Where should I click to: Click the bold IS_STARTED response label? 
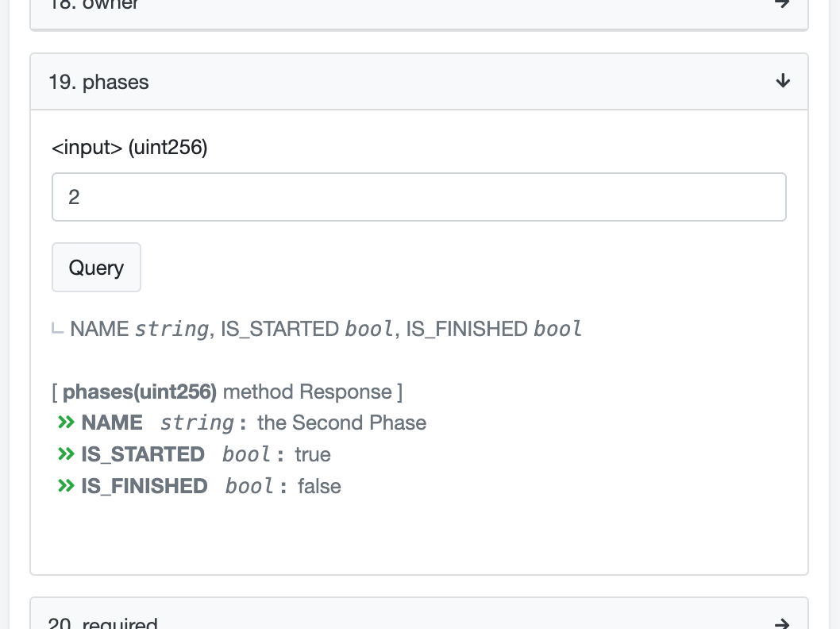point(143,454)
